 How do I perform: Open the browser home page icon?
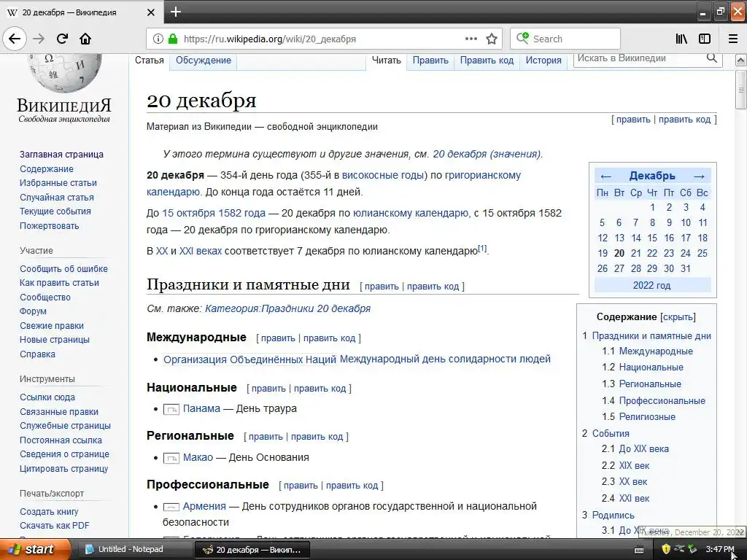[x=85, y=39]
